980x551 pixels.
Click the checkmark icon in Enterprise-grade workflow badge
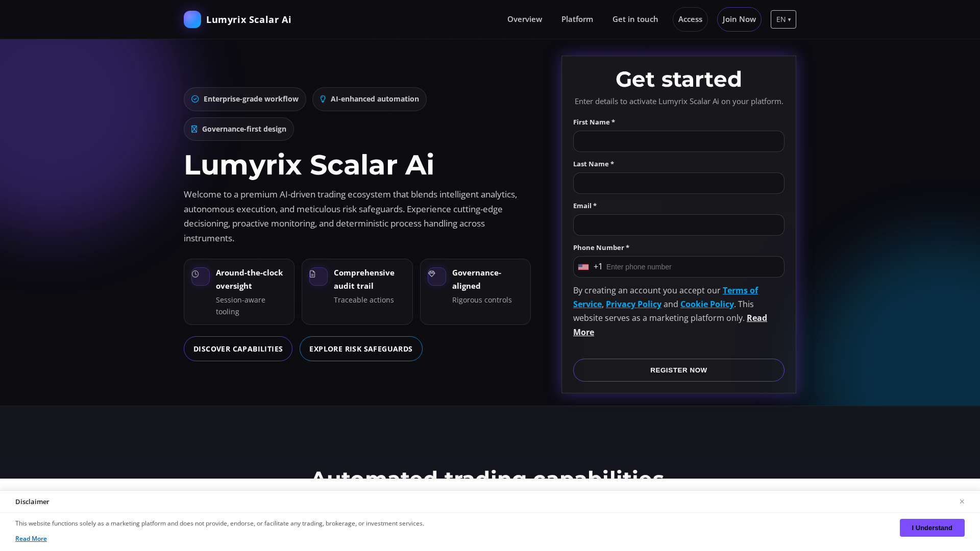(195, 99)
